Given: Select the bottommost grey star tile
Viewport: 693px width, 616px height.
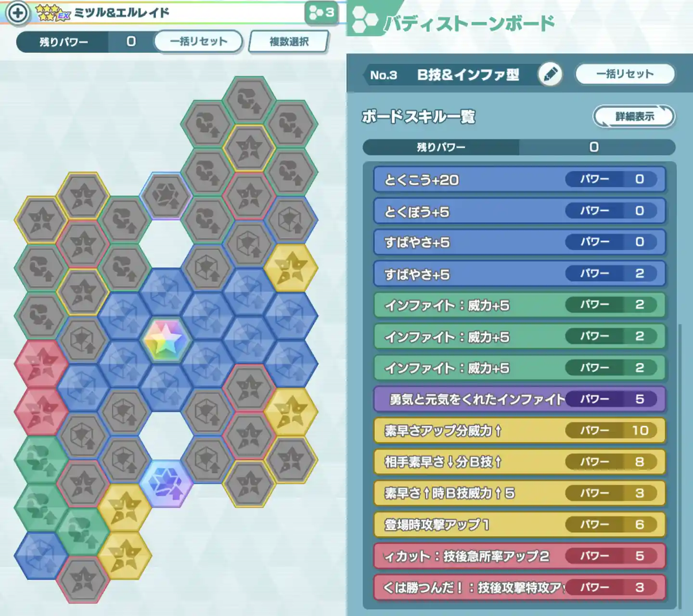Looking at the screenshot, I should [x=83, y=580].
